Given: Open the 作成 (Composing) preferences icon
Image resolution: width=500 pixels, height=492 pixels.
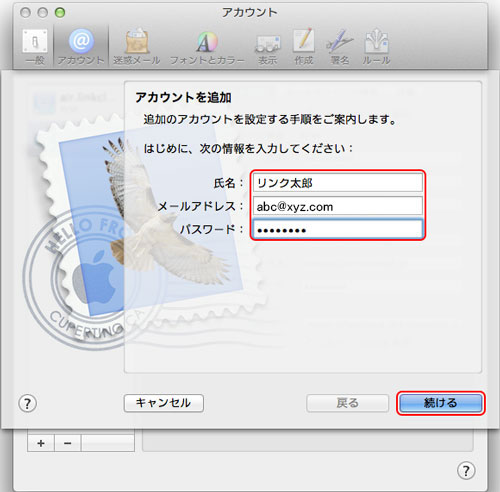Looking at the screenshot, I should click(304, 46).
